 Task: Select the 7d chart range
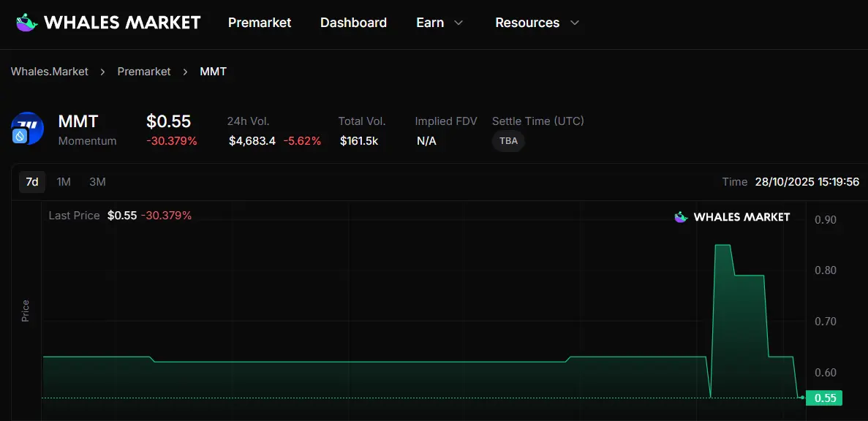(32, 181)
